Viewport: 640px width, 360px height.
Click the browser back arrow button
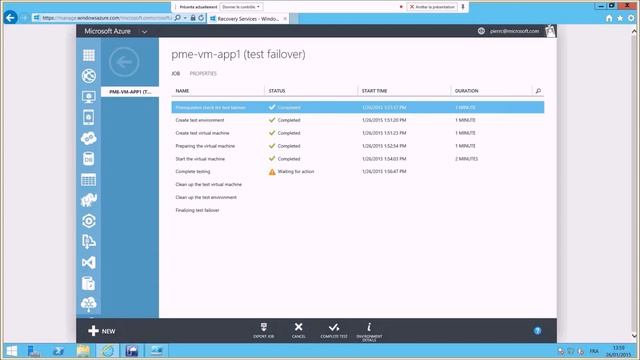[10, 18]
